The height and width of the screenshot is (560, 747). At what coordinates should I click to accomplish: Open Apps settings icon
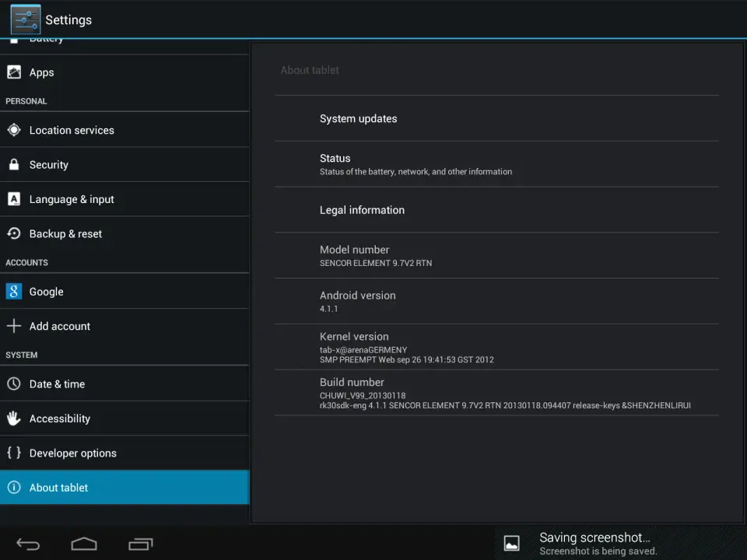(14, 72)
